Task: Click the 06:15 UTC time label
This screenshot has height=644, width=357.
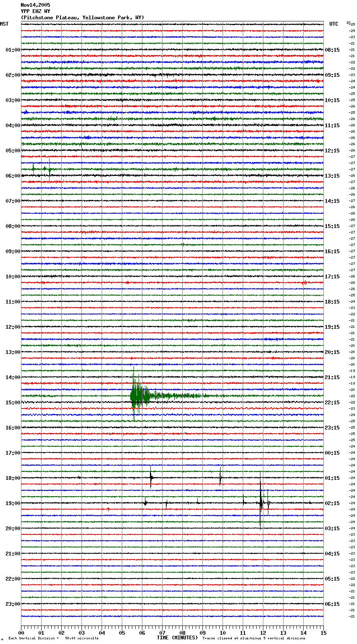Action: [332, 604]
